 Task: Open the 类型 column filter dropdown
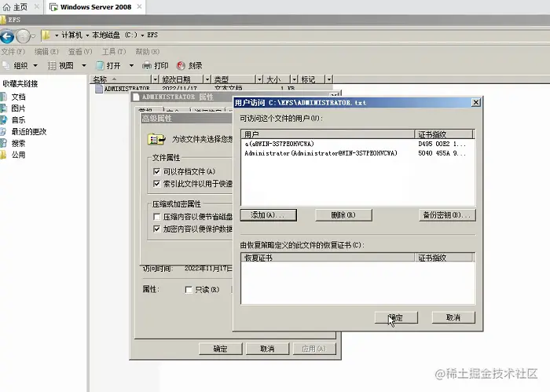pos(258,79)
